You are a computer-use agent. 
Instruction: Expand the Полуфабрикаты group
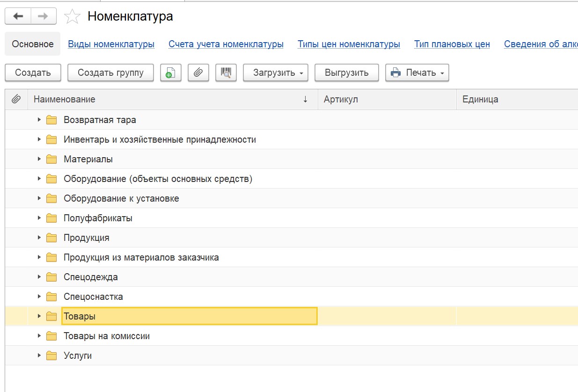(x=39, y=218)
